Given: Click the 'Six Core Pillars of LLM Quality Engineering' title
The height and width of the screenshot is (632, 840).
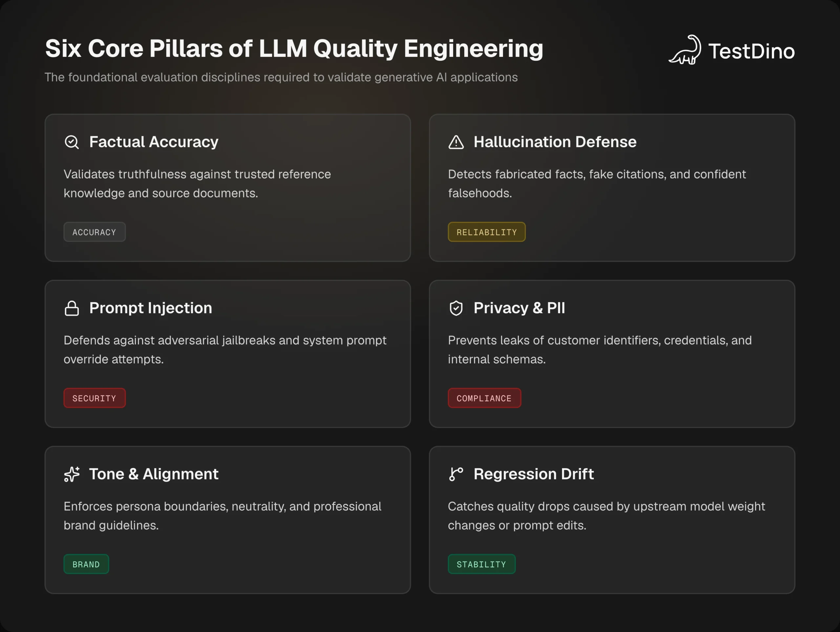Looking at the screenshot, I should click(294, 49).
